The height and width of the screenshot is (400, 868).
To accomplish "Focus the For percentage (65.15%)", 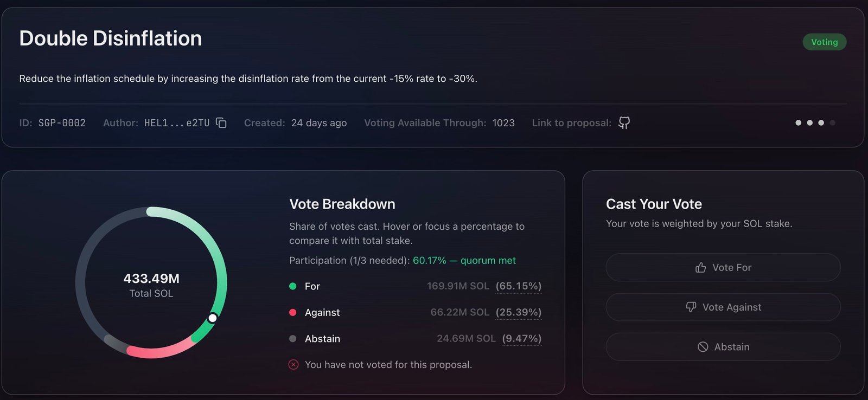I will [519, 286].
